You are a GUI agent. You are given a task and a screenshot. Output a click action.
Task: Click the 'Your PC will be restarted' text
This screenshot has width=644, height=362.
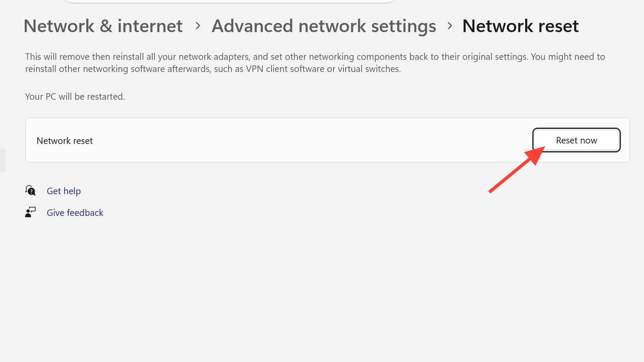(x=75, y=97)
